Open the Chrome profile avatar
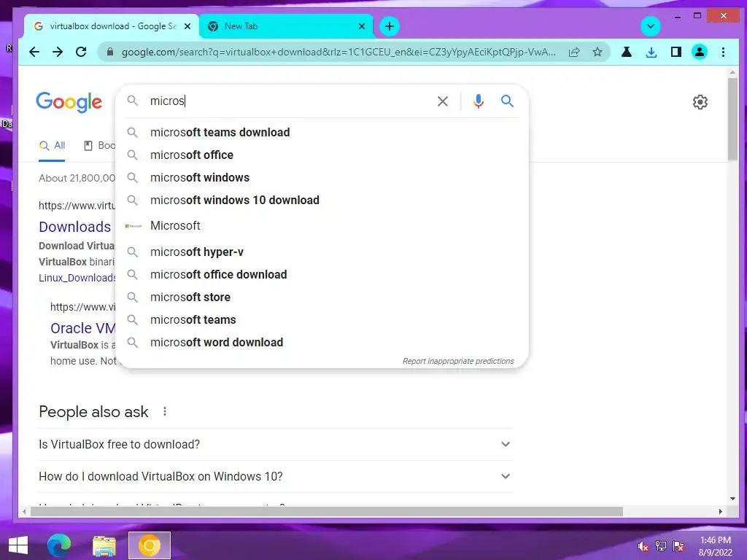 [x=700, y=52]
